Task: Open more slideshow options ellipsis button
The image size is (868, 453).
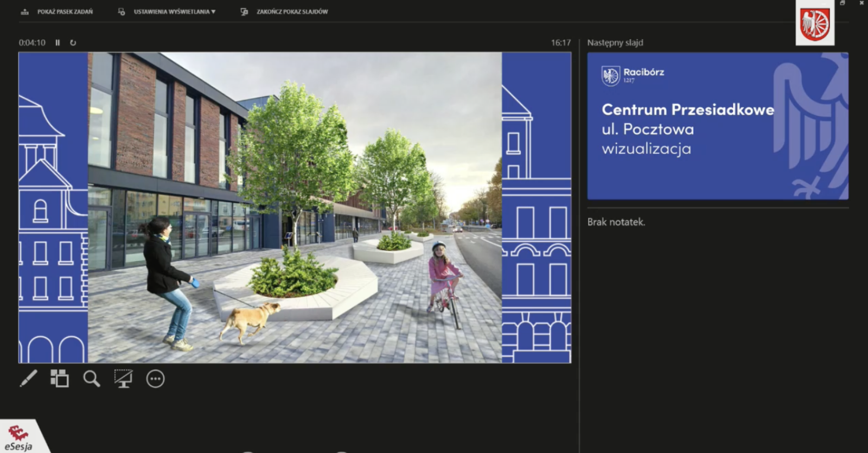Action: 155,379
